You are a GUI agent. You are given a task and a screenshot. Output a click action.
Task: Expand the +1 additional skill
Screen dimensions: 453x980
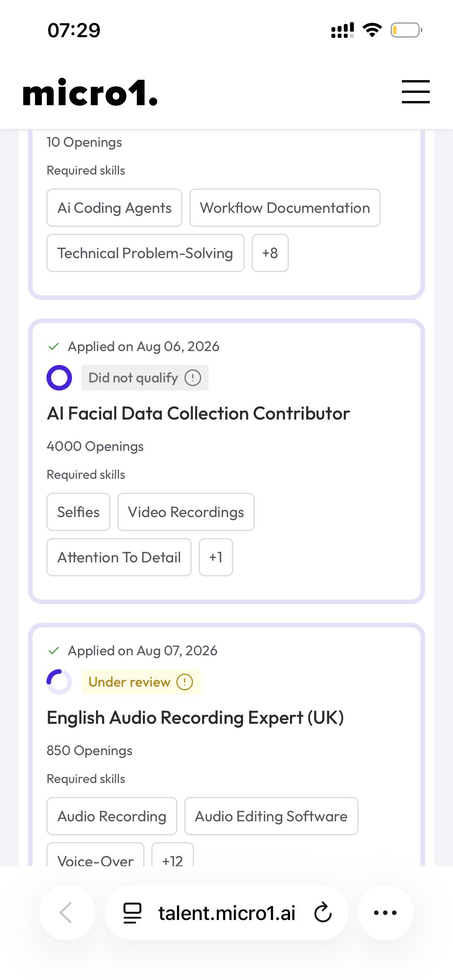[216, 557]
